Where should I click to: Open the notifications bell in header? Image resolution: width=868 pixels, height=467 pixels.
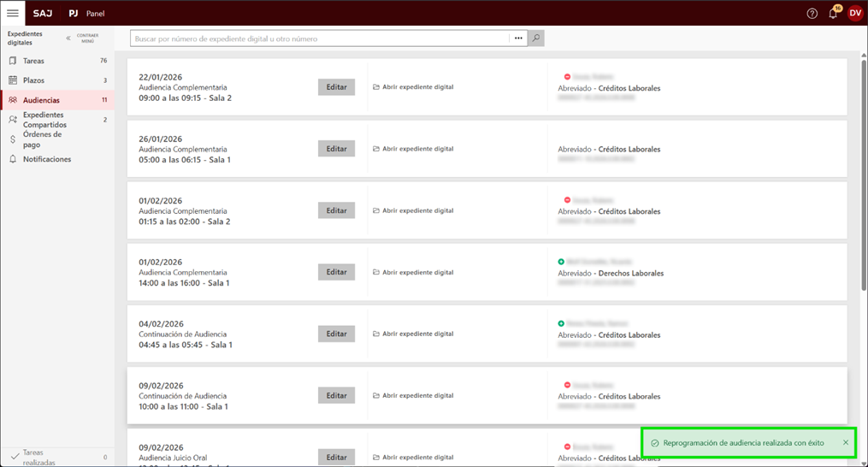tap(833, 14)
